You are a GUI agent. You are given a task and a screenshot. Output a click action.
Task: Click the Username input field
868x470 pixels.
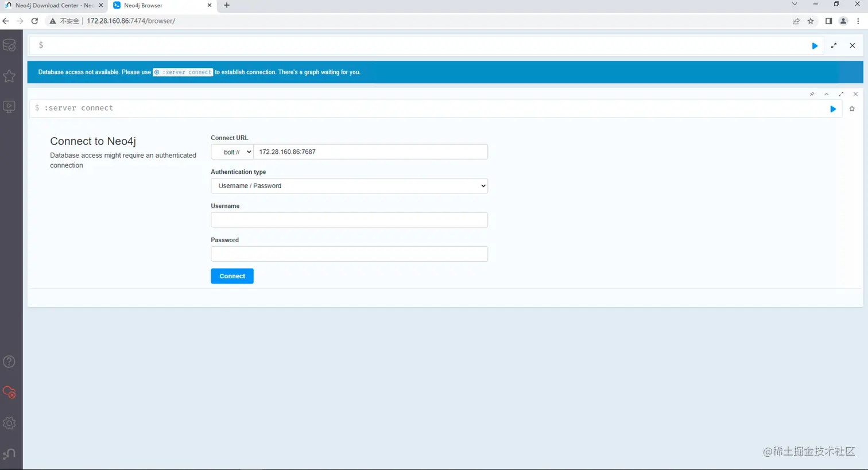point(349,220)
